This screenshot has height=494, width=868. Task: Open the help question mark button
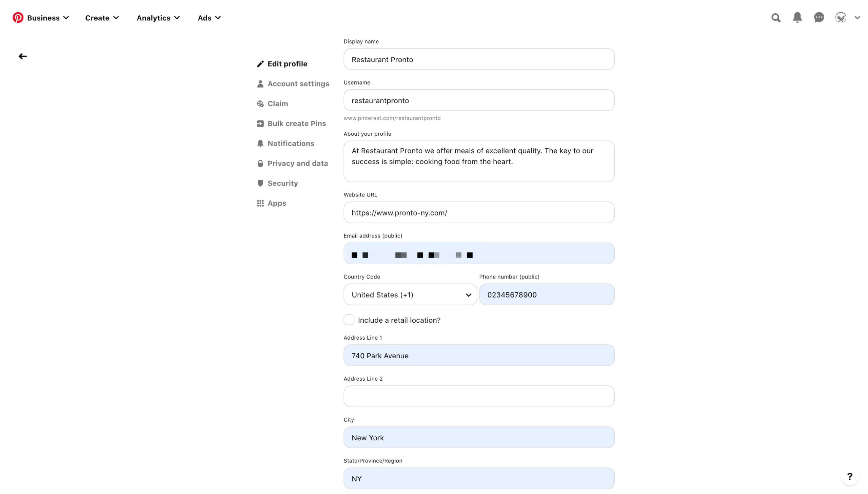(x=850, y=476)
